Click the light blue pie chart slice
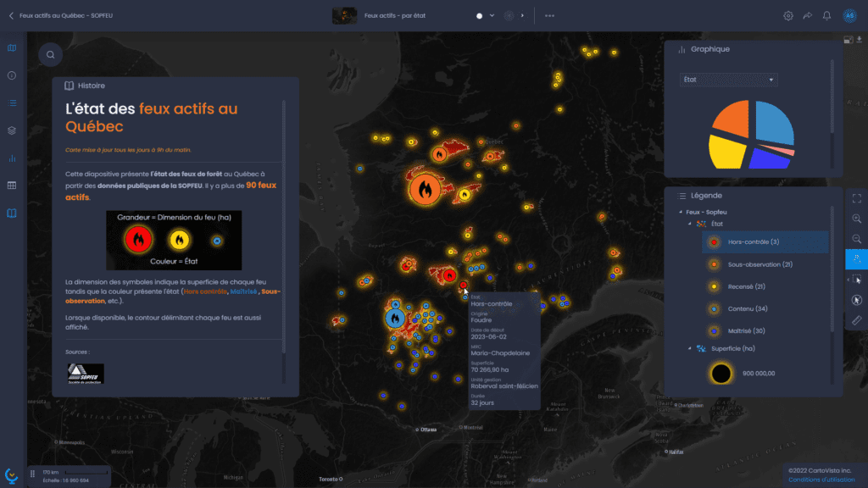The height and width of the screenshot is (488, 868). tap(774, 123)
